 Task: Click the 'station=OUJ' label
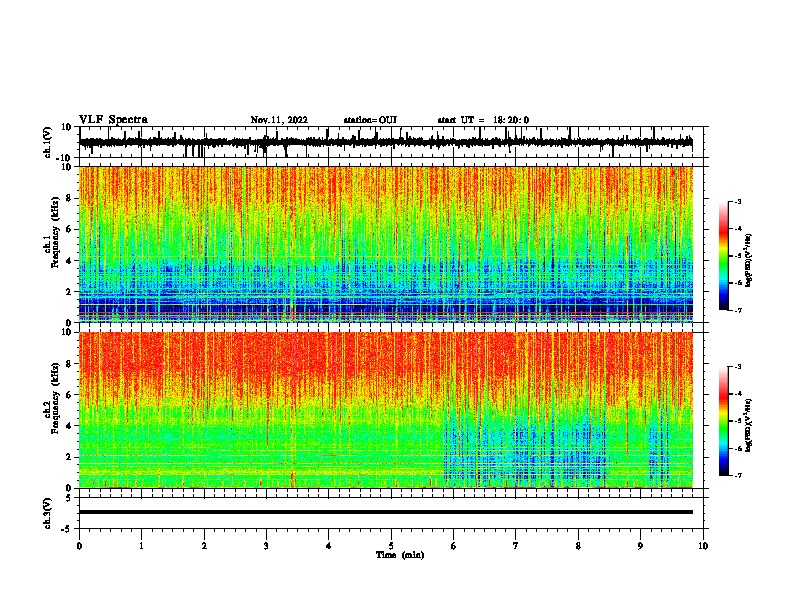[370, 120]
